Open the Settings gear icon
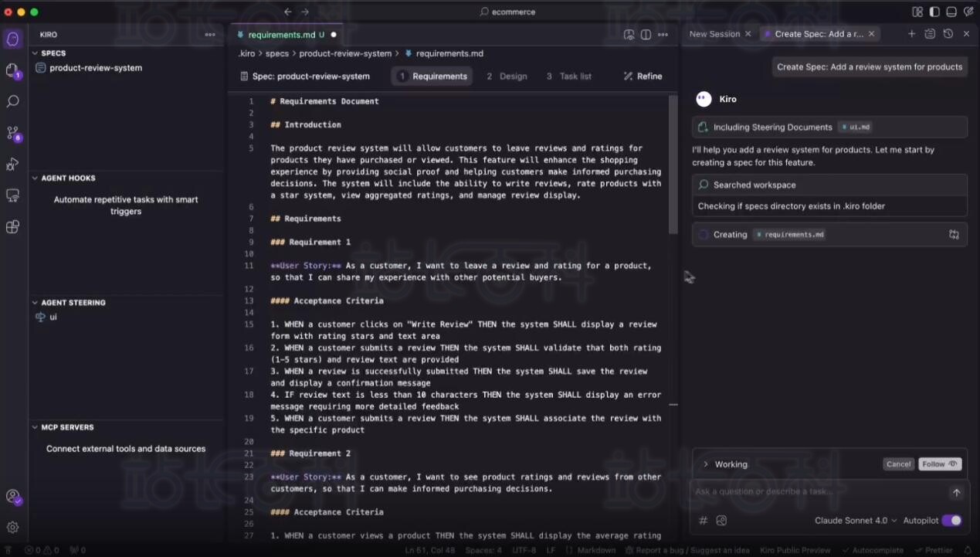The image size is (980, 557). point(13,527)
